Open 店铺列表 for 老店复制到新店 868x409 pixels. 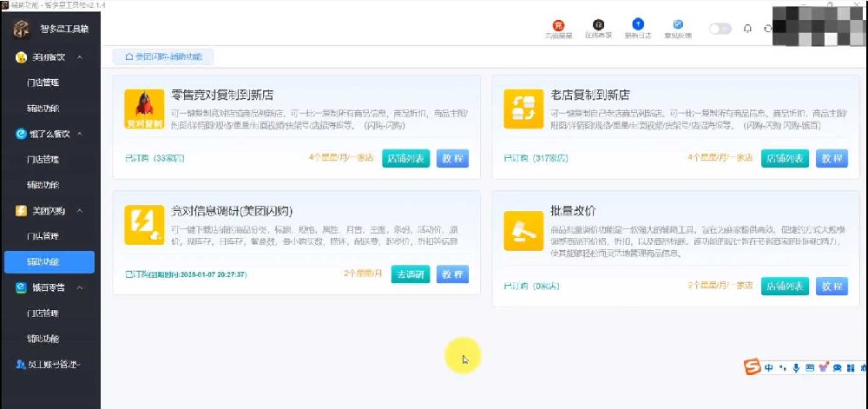click(785, 158)
